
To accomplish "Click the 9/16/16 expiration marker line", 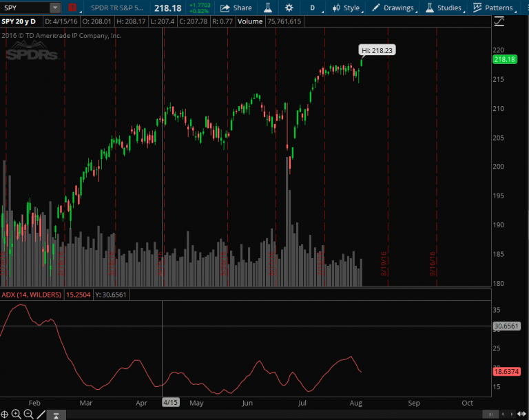I will (437, 157).
